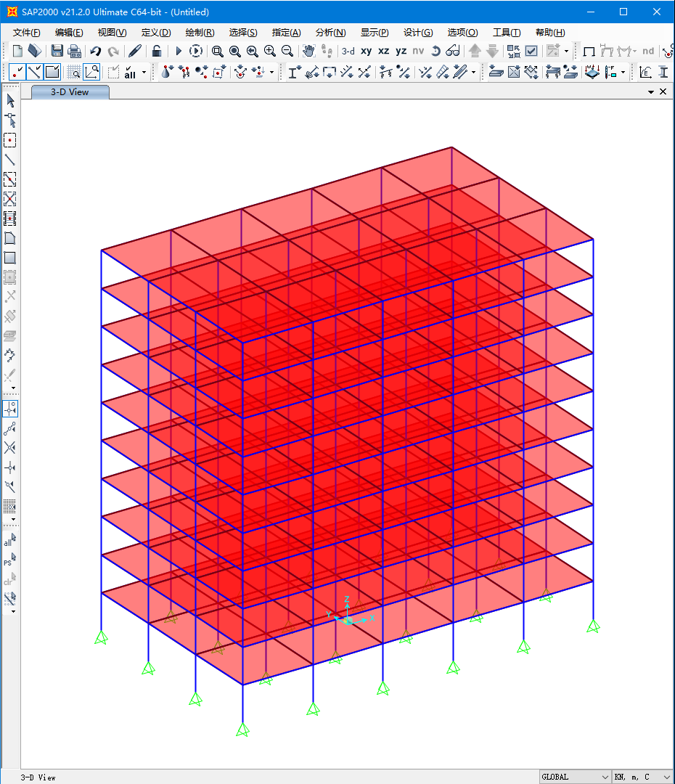This screenshot has width=675, height=784.
Task: Click the Show Undeformed Shape icon
Action: 589,51
